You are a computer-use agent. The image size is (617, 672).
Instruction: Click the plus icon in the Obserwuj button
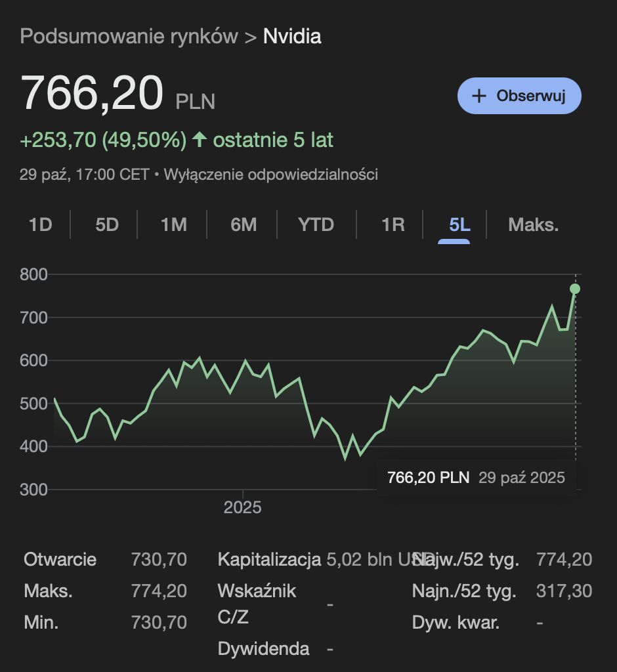point(479,96)
